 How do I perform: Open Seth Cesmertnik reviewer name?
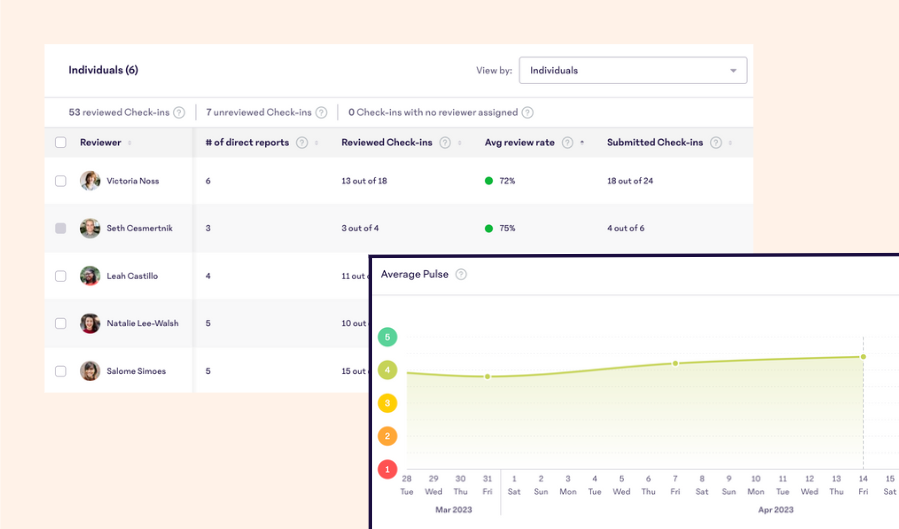tap(139, 228)
